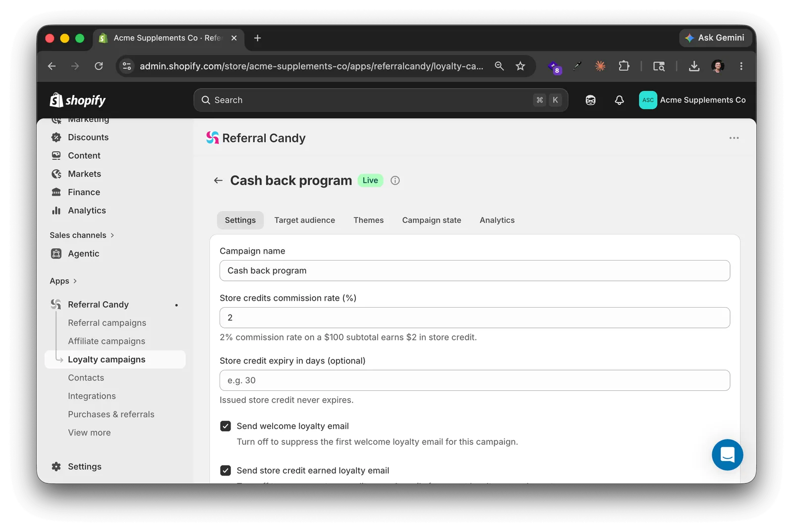This screenshot has width=793, height=532.
Task: Click the Settings gear icon in the sidebar
Action: tap(57, 467)
